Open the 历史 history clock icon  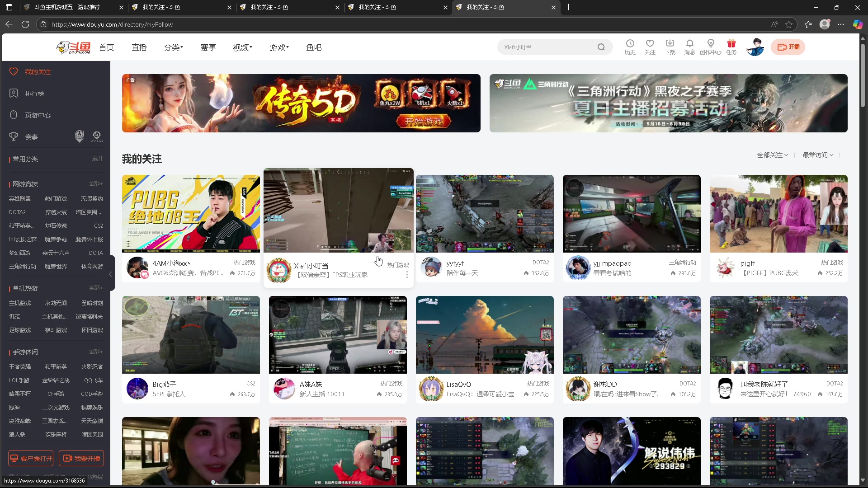[x=630, y=44]
